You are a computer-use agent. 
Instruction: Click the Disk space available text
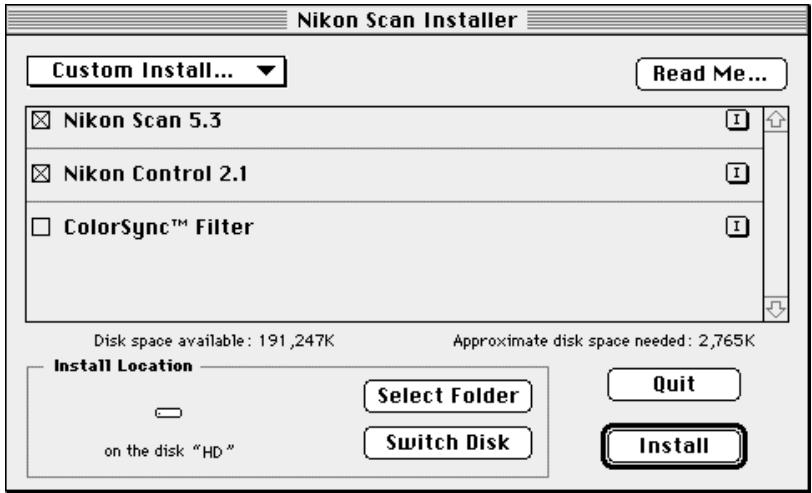[214, 341]
